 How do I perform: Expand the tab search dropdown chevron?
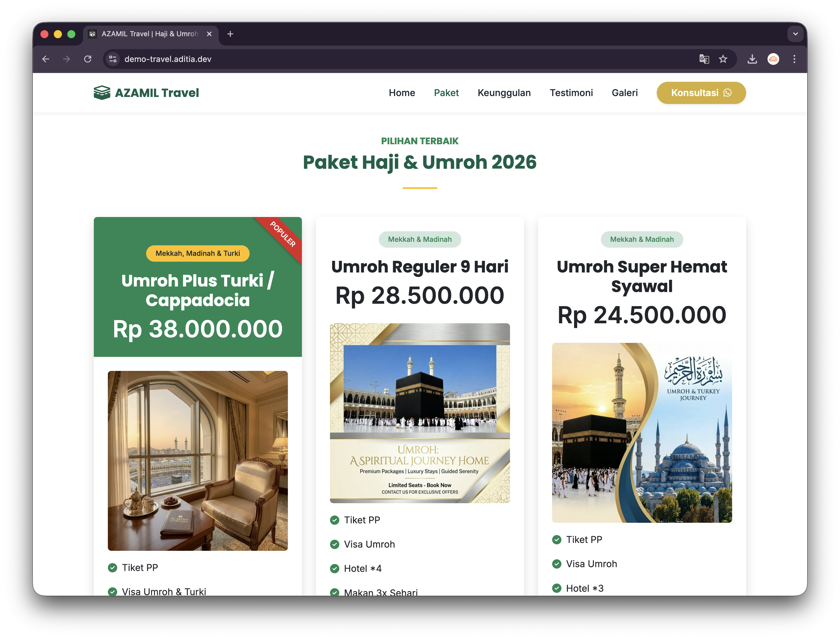[795, 34]
